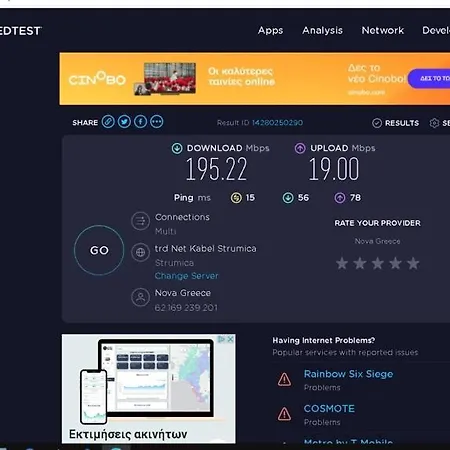
Task: Click the provider user icon
Action: coord(140,297)
